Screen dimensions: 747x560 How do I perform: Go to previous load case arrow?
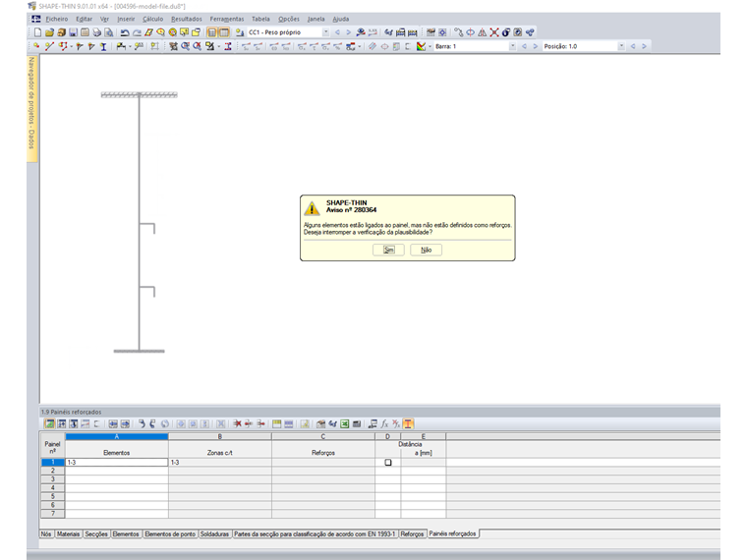click(337, 32)
